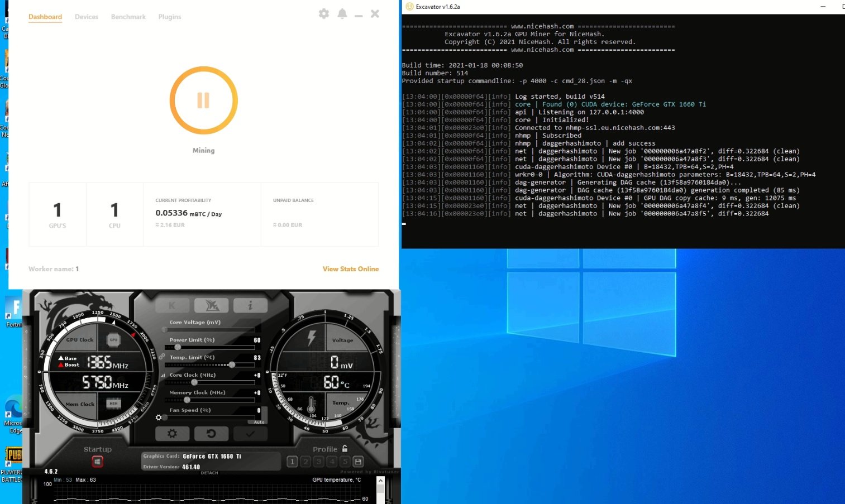Open Afterburner settings gear button
Viewport: 845px width, 504px height.
point(172,434)
